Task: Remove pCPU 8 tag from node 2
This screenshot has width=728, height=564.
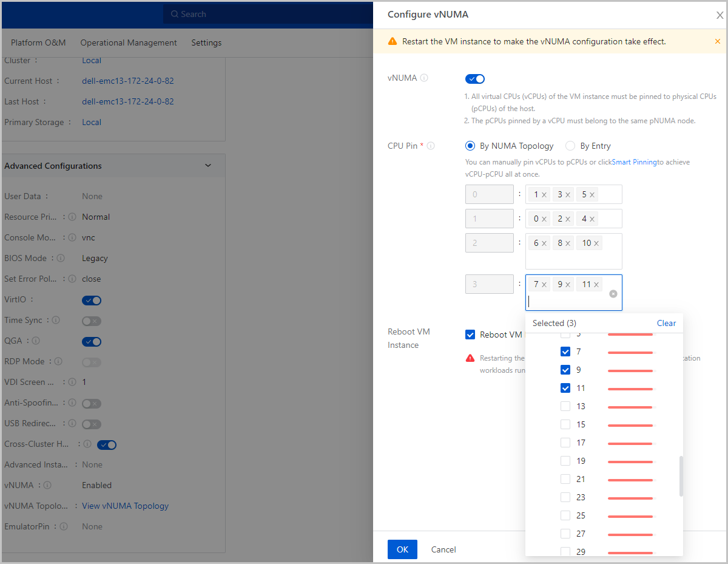Action: [x=568, y=243]
